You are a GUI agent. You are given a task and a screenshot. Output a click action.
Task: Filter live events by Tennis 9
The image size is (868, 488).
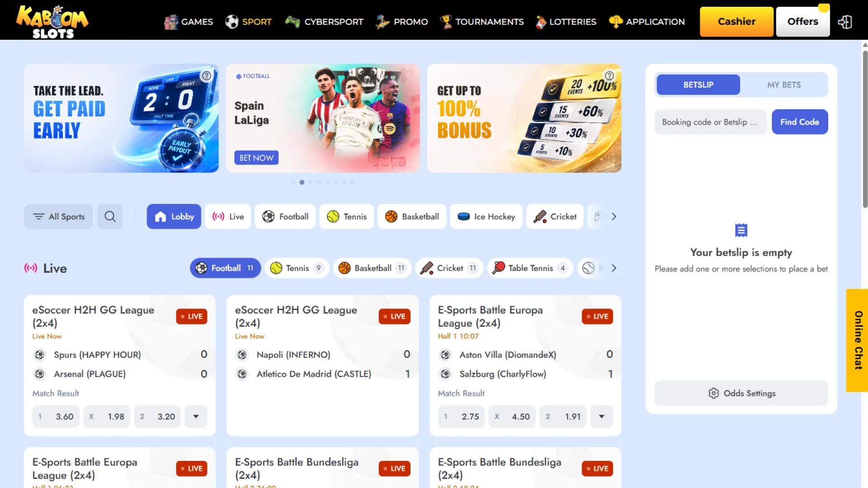[297, 268]
